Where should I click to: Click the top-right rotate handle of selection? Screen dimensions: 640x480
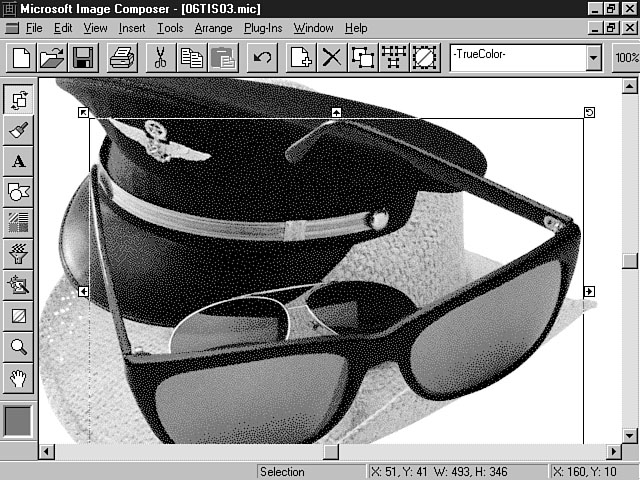pos(589,112)
